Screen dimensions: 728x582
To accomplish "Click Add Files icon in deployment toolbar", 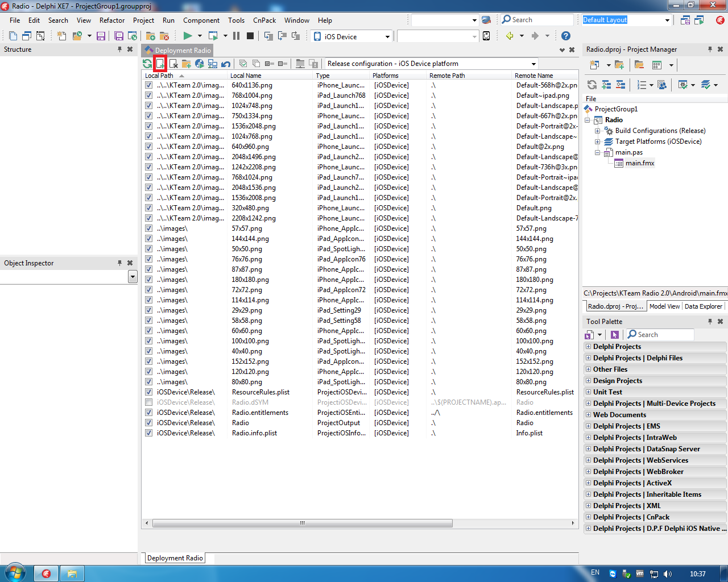I will (160, 64).
